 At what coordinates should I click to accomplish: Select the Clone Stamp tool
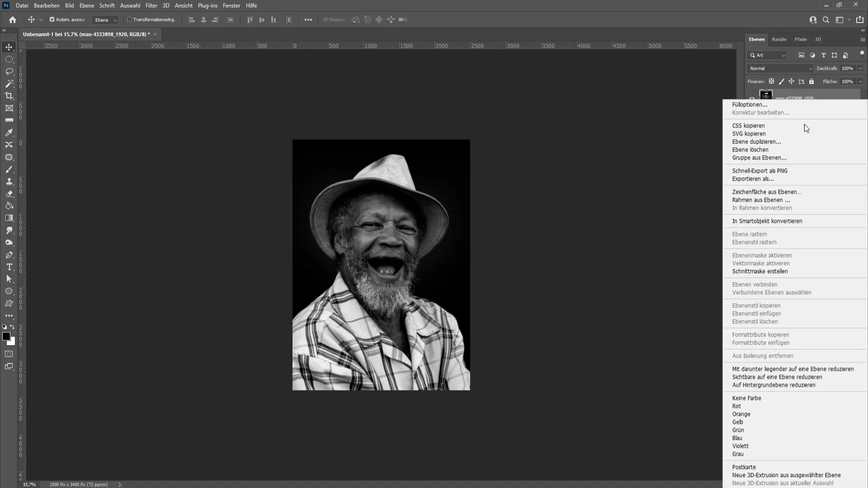click(x=9, y=182)
